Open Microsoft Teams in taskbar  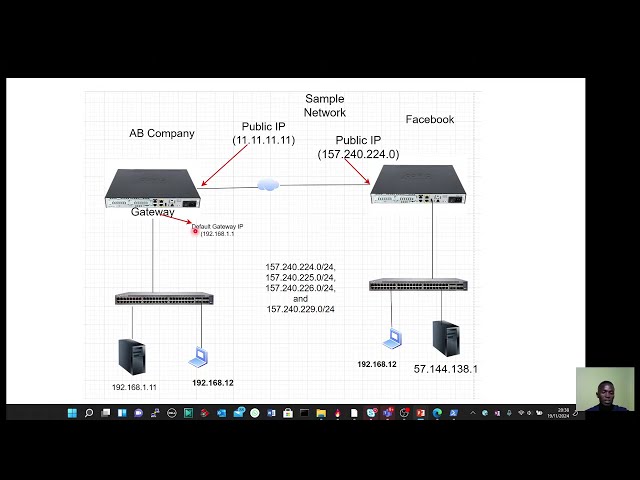[x=388, y=413]
